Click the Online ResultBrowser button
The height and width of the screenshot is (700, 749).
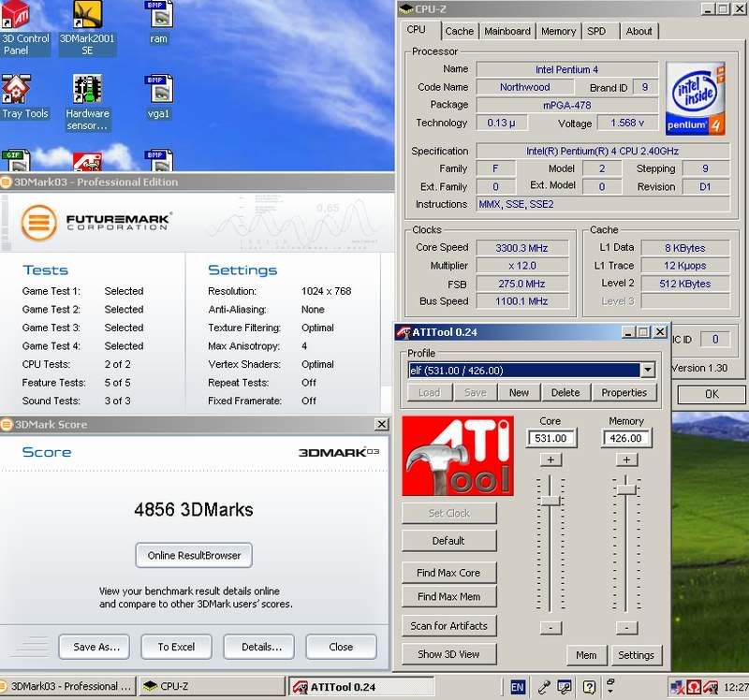point(194,555)
